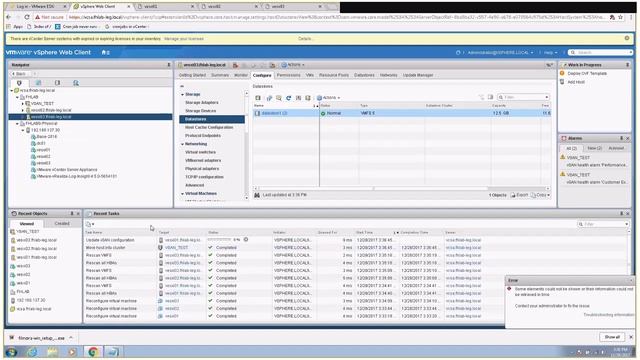The image size is (640, 360).
Task: Select Storage Adapters in Configure menu
Action: click(202, 103)
